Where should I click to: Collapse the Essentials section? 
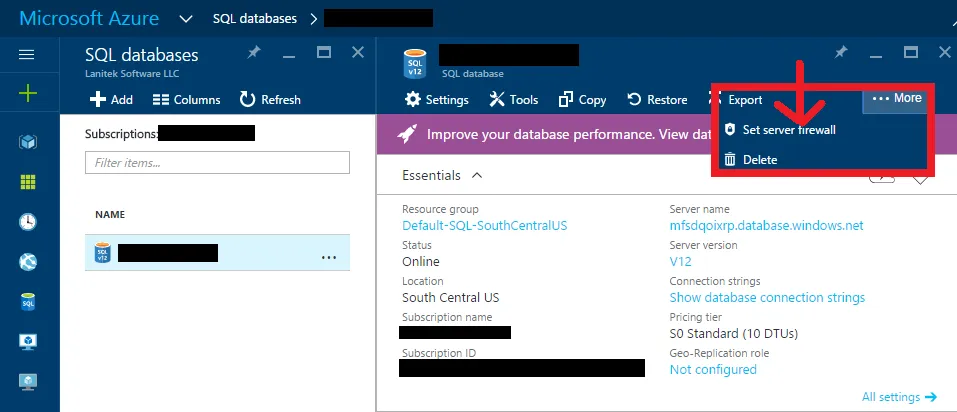pos(477,175)
